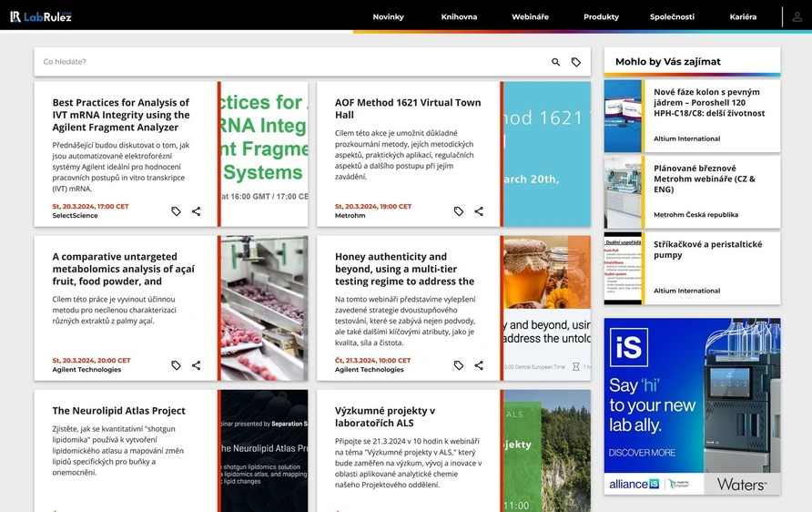Open 'Honey authenticity and beyond' webinar title
812x512 pixels.
(404, 269)
